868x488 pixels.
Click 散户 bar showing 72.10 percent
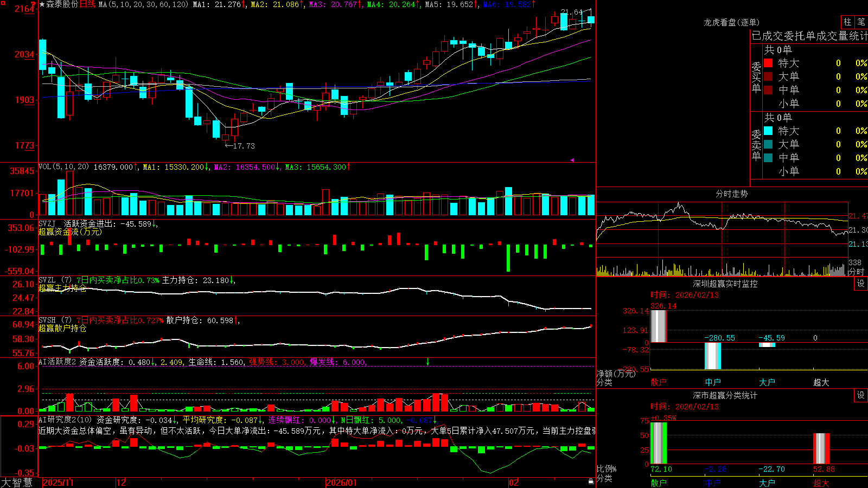(x=658, y=443)
